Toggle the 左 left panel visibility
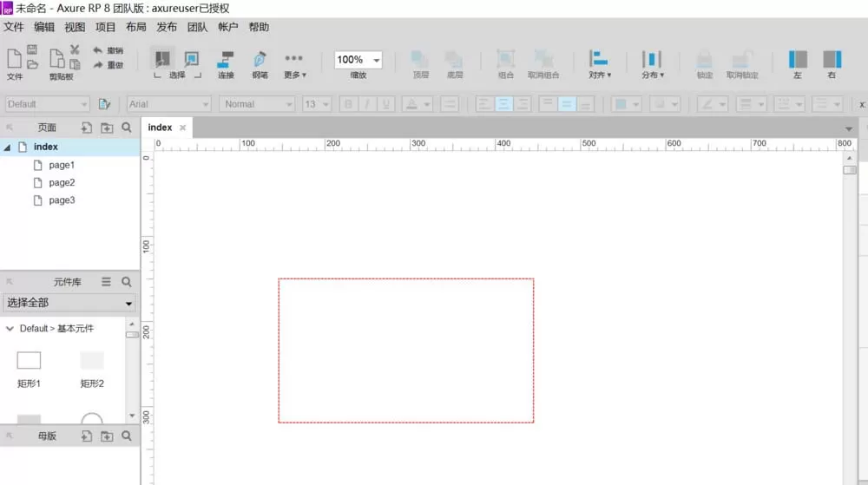 [798, 64]
